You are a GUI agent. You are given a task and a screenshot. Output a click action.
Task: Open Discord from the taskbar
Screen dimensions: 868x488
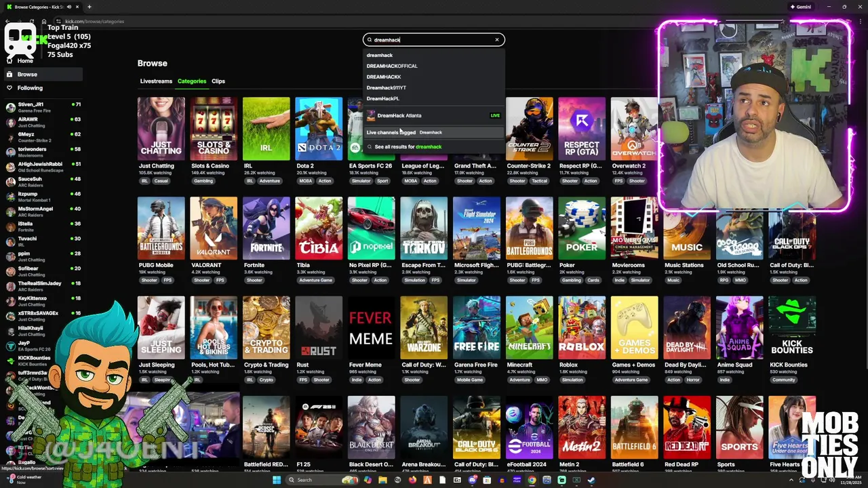point(472,480)
